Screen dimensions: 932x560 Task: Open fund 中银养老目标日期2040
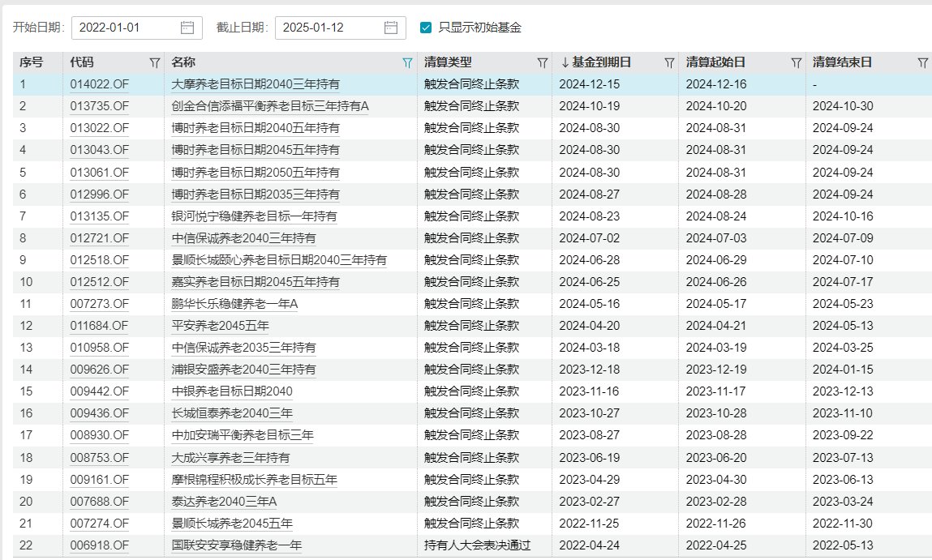tap(232, 392)
